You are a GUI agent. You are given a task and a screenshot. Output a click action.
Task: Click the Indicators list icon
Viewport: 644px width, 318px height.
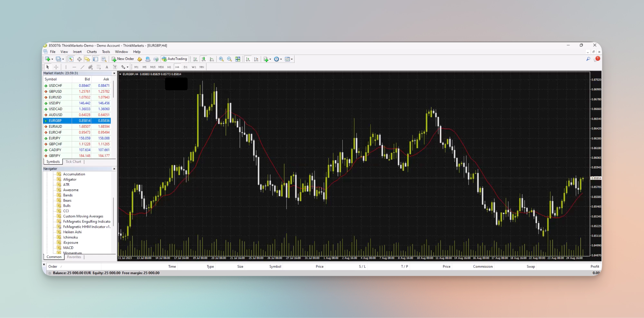pyautogui.click(x=266, y=59)
